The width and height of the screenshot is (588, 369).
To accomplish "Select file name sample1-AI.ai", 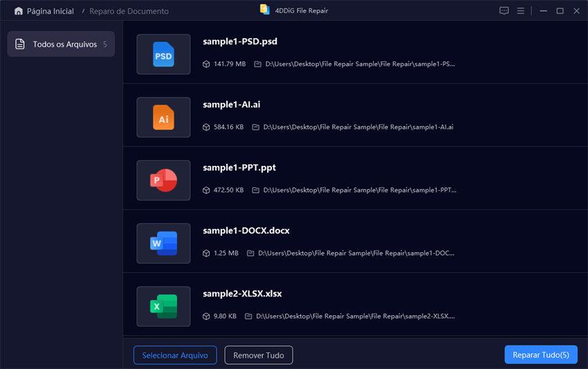I will [x=231, y=104].
